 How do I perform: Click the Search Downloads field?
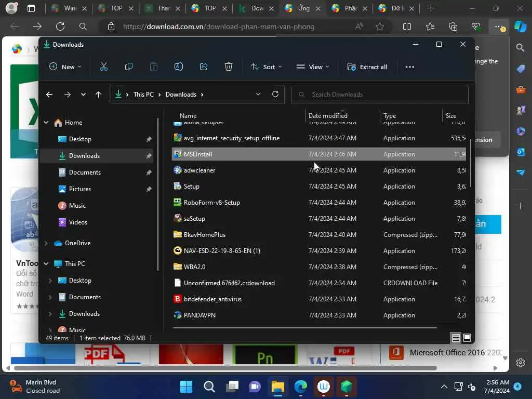380,95
